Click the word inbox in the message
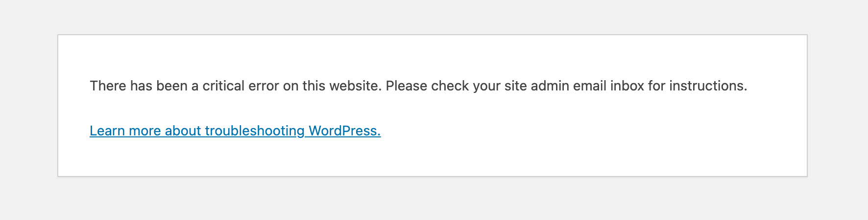Screen dimensions: 868x220 pos(627,86)
